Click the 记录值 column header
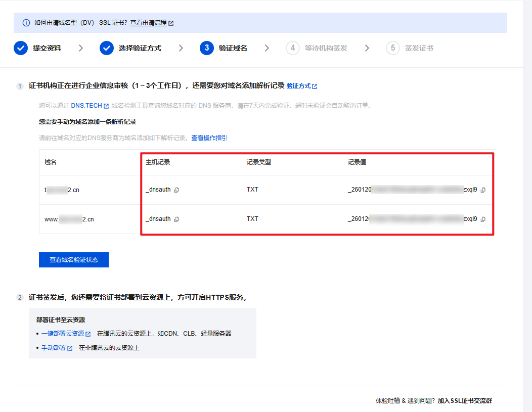The height and width of the screenshot is (412, 532). (x=357, y=162)
